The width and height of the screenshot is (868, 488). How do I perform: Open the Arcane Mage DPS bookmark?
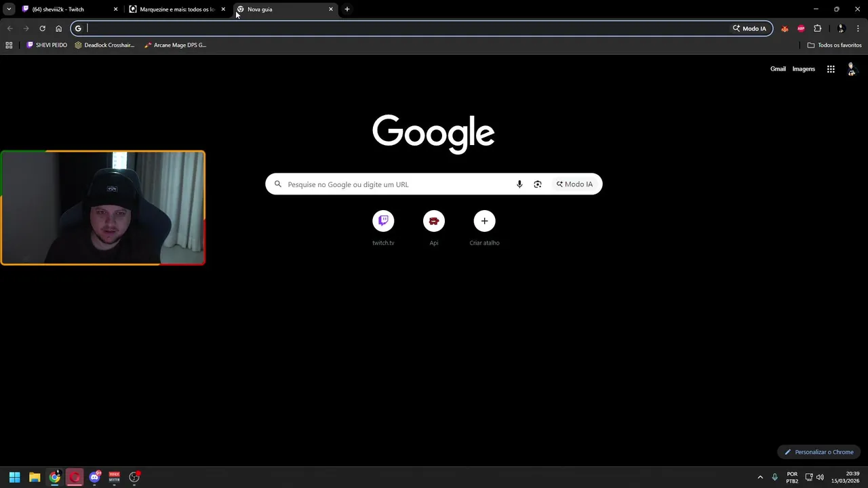pyautogui.click(x=175, y=45)
